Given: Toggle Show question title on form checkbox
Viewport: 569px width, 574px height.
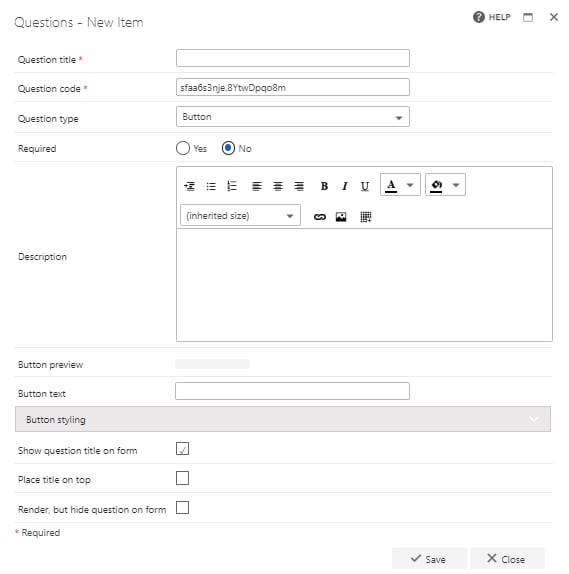Looking at the screenshot, I should pyautogui.click(x=182, y=448).
